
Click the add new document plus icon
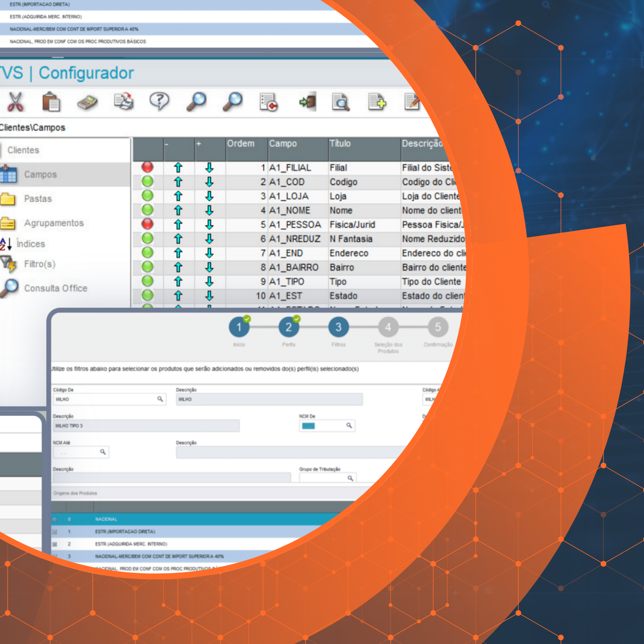[377, 102]
